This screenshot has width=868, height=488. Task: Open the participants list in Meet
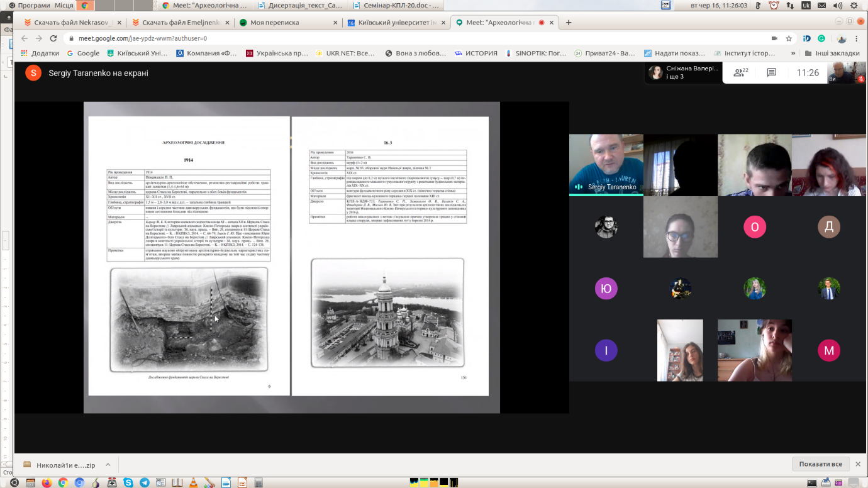point(741,73)
